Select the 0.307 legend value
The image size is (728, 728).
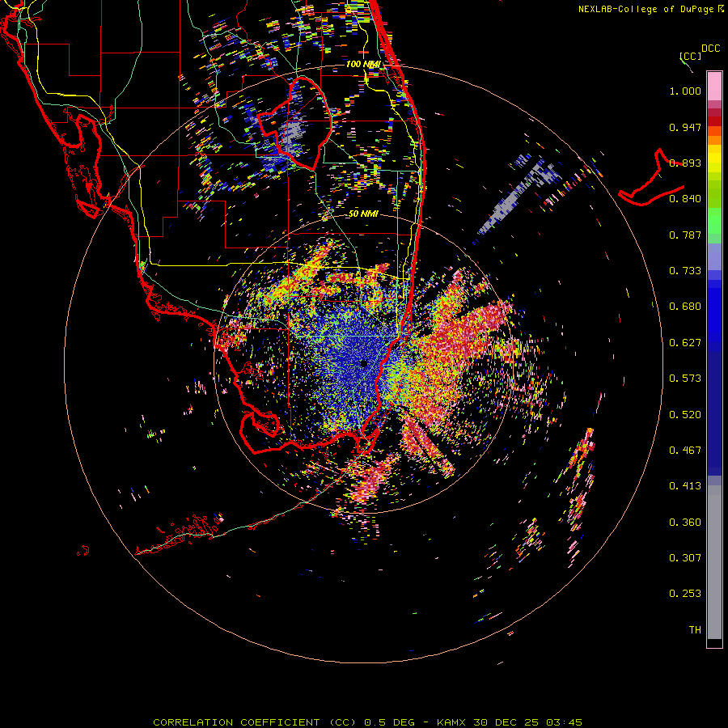685,558
